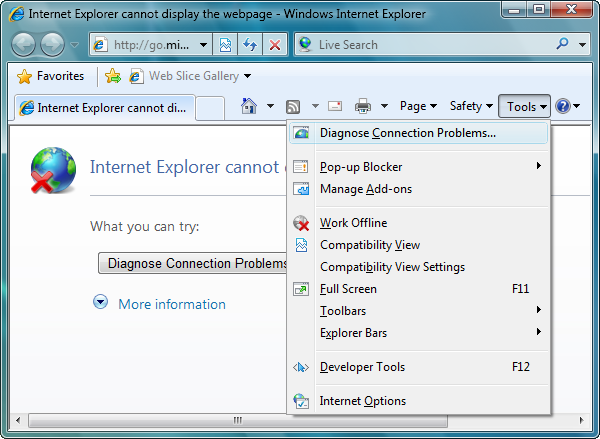
Task: Open recent pages dropdown next to Forward
Action: coord(75,45)
